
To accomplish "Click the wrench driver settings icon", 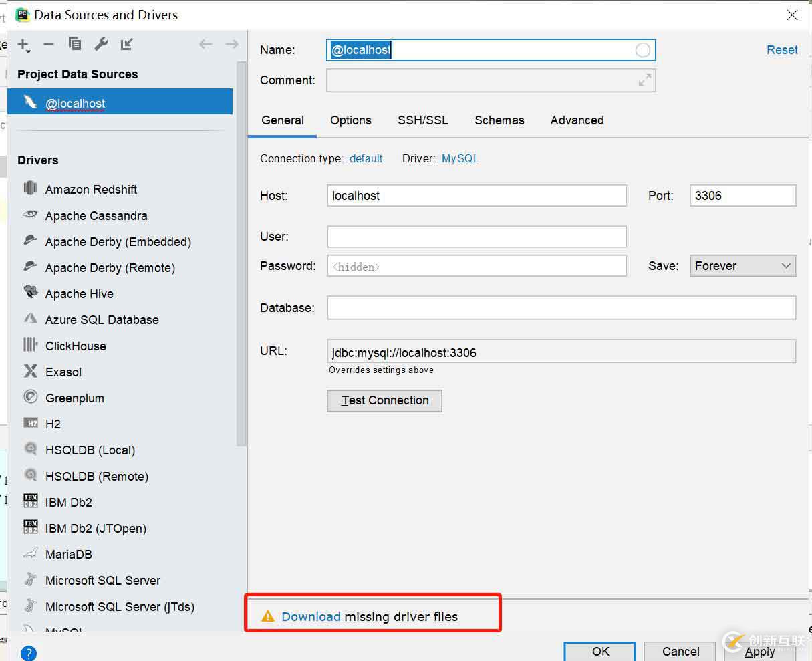I will click(x=101, y=45).
